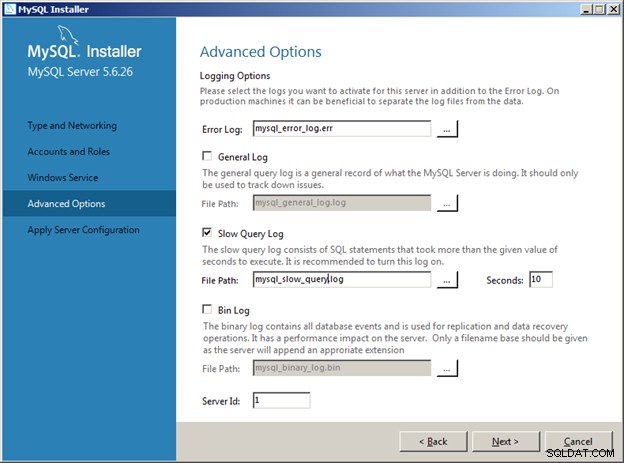Click the 'Slow Query Log' label text
This screenshot has width=624, height=463.
pyautogui.click(x=251, y=234)
